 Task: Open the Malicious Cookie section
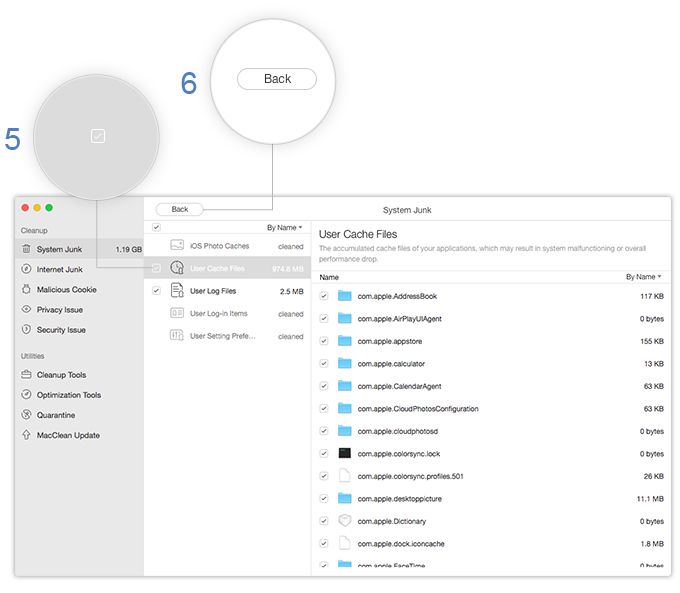click(x=79, y=289)
